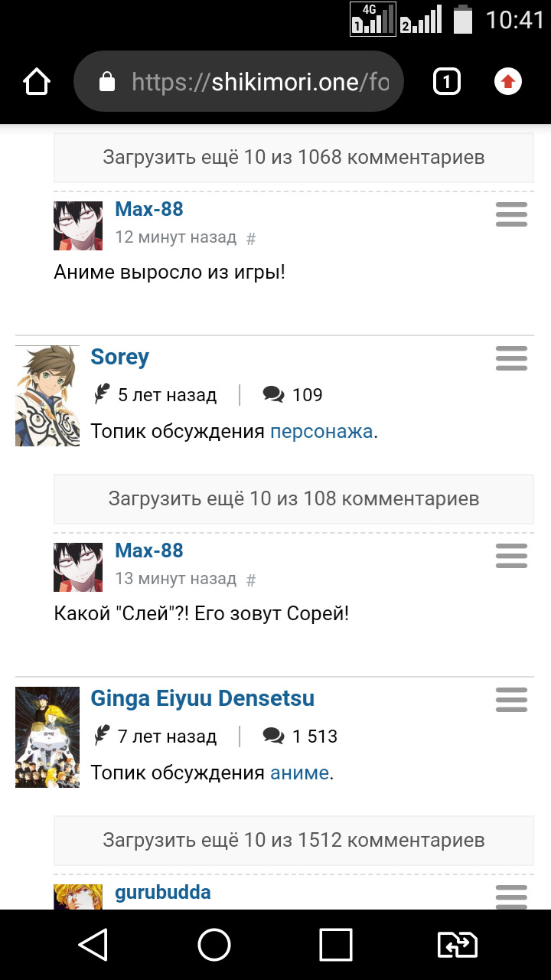Tap the Android recent apps square button
551x980 pixels.
pyautogui.click(x=335, y=945)
